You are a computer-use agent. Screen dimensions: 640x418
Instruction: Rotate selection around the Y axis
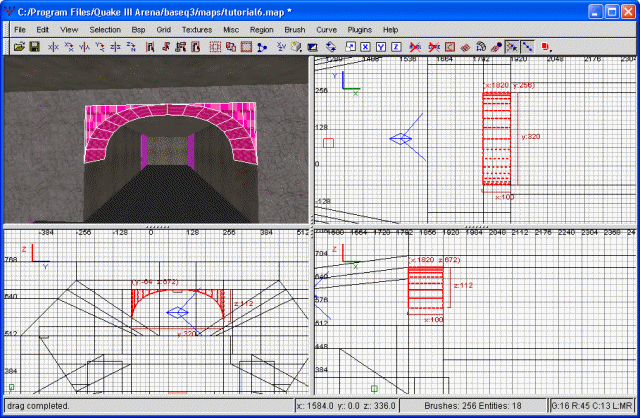coord(100,47)
